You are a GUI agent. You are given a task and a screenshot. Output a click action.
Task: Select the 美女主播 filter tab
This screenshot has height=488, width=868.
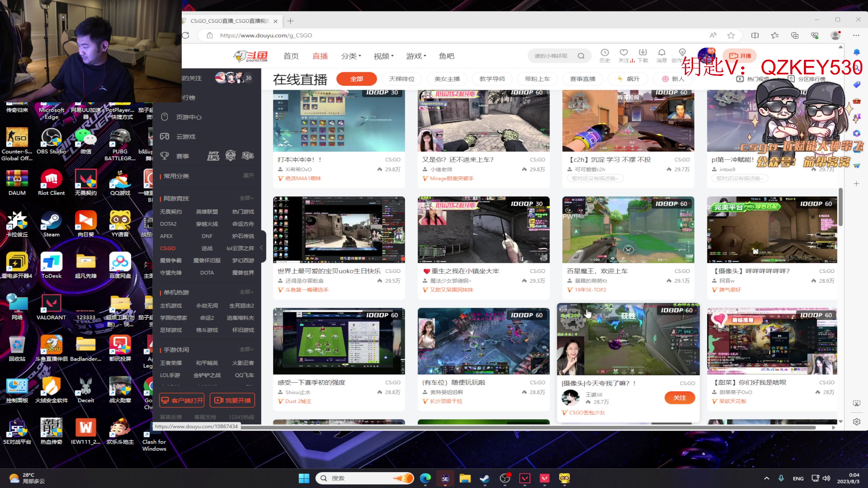coord(447,79)
